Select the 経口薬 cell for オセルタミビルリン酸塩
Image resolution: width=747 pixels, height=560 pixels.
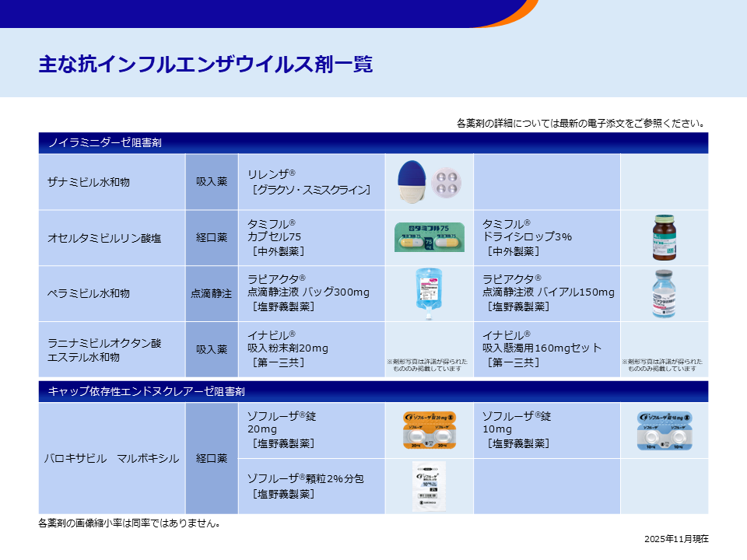[212, 237]
